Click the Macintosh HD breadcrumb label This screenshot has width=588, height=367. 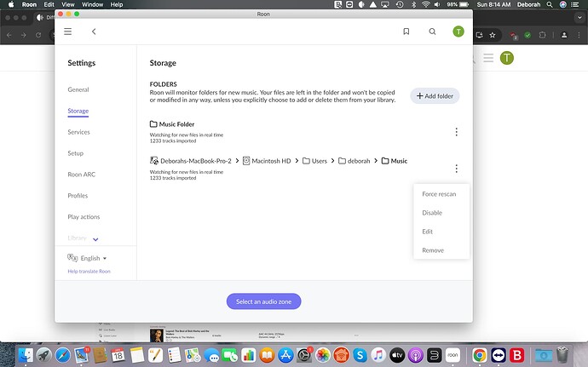[x=271, y=161]
